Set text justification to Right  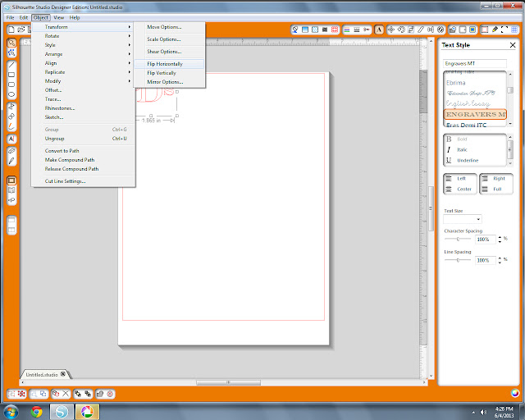click(496, 179)
